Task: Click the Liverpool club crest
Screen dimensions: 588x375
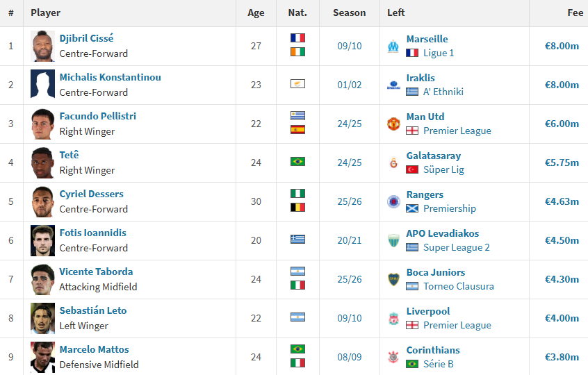Action: tap(393, 319)
